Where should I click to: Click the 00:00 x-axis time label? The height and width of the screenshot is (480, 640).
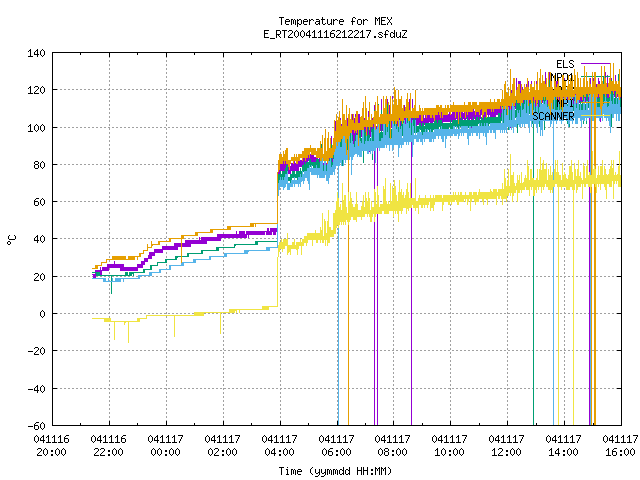[165, 452]
